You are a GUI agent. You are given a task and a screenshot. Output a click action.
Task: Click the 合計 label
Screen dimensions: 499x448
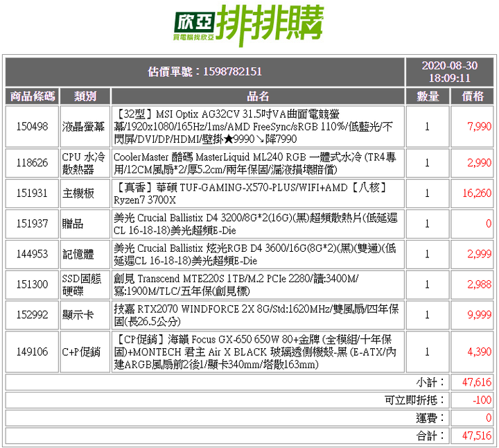pos(430,436)
